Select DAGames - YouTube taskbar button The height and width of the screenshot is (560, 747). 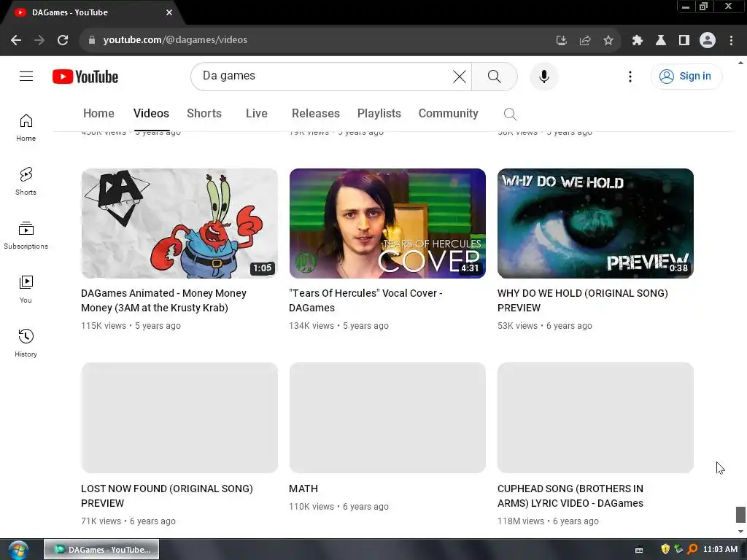(101, 550)
